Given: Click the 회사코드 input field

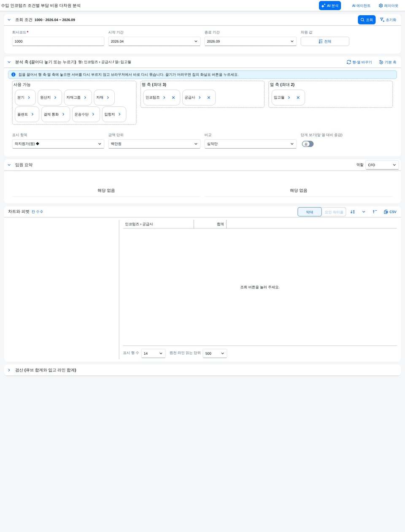Looking at the screenshot, I should pyautogui.click(x=58, y=41).
